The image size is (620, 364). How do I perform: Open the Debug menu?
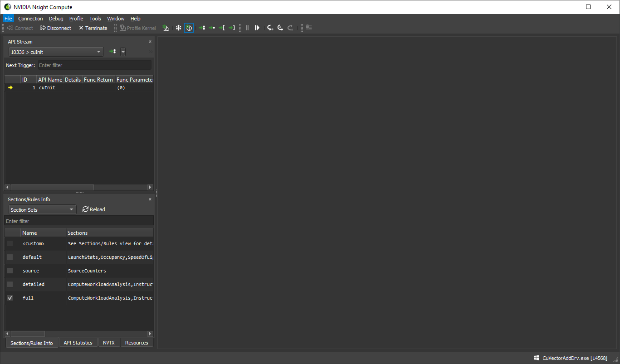click(56, 19)
